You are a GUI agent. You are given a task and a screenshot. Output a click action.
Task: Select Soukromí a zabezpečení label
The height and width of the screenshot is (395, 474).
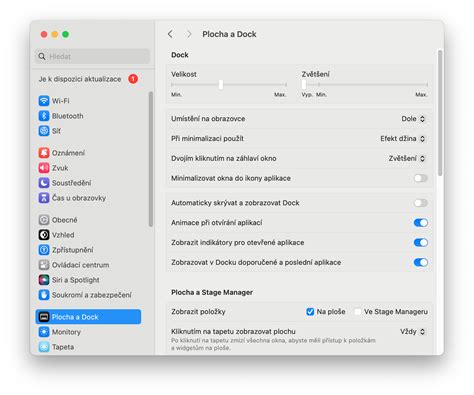pos(92,295)
